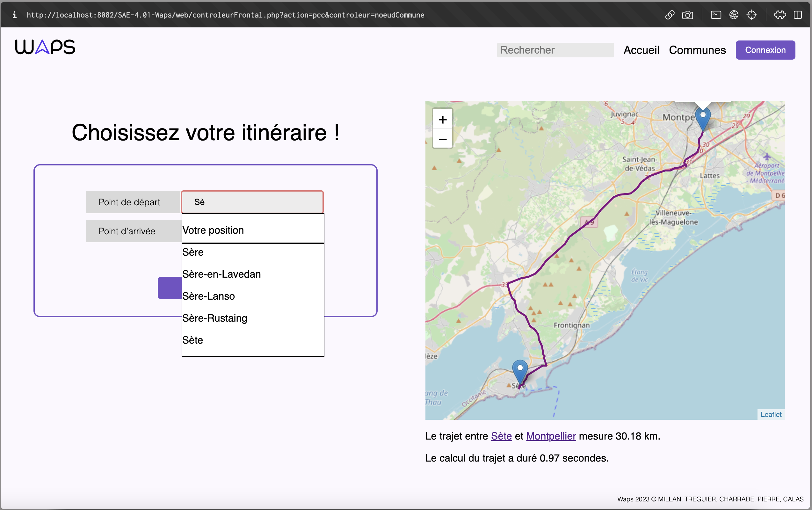Click the WAPS logo
The image size is (812, 510).
pos(45,47)
